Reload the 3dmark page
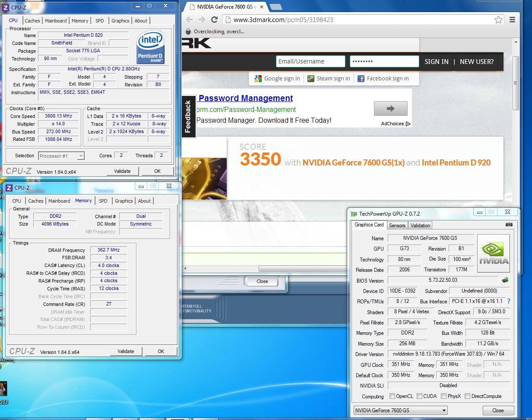This screenshot has height=420, width=532. coord(214,19)
